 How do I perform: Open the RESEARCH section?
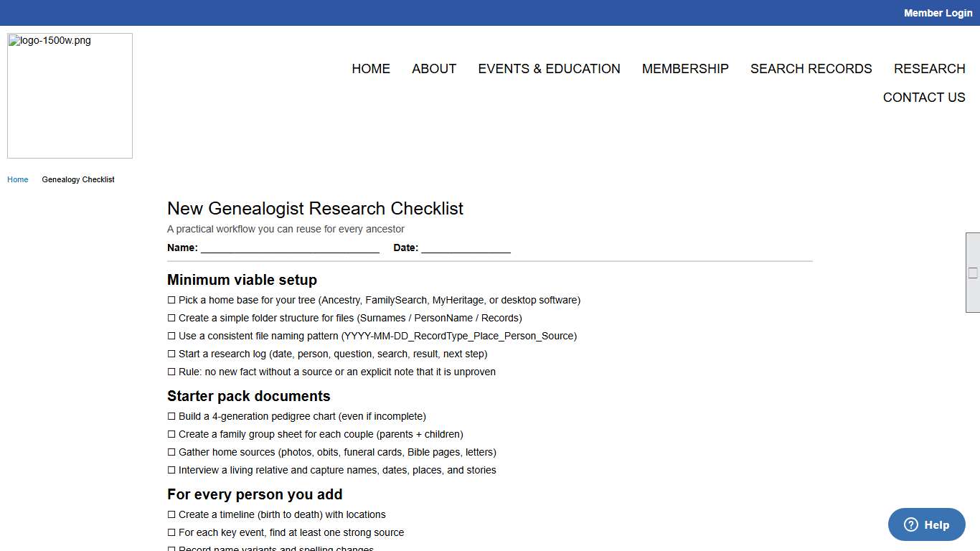(929, 68)
